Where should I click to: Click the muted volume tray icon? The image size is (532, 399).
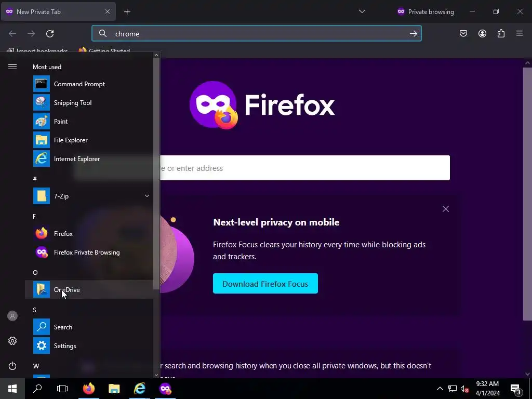(464, 389)
